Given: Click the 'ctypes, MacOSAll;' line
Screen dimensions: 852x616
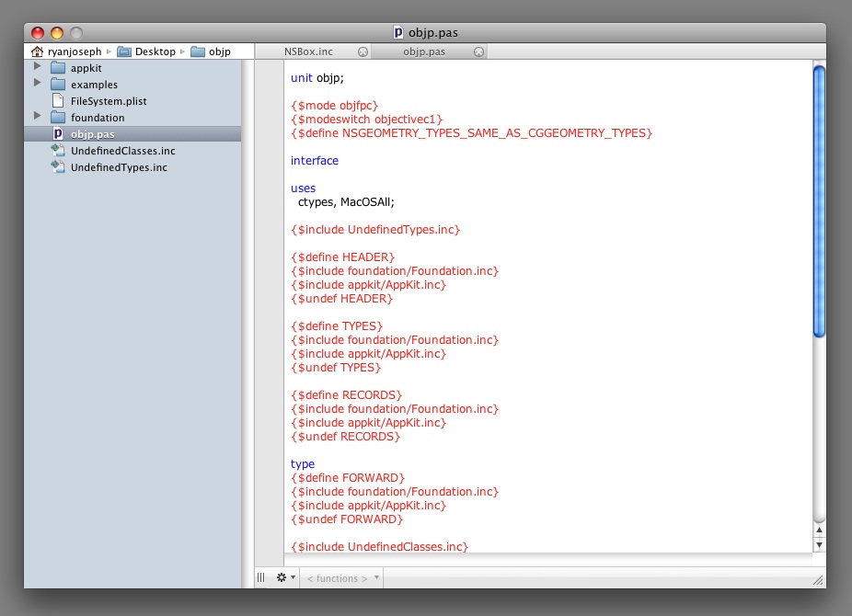Looking at the screenshot, I should tap(346, 202).
